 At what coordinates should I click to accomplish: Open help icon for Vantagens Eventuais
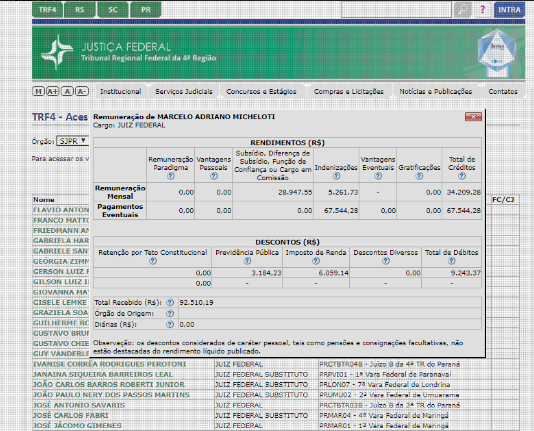tap(378, 176)
